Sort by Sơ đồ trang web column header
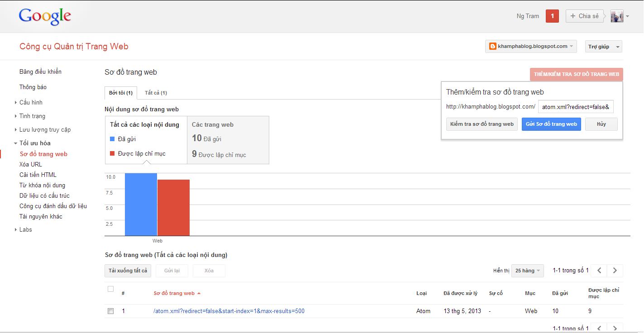The image size is (644, 333). coord(174,293)
